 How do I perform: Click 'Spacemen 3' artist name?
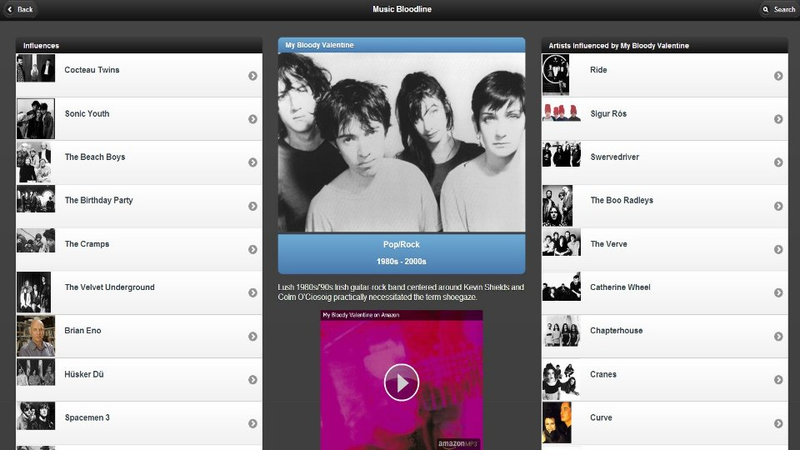tap(87, 417)
